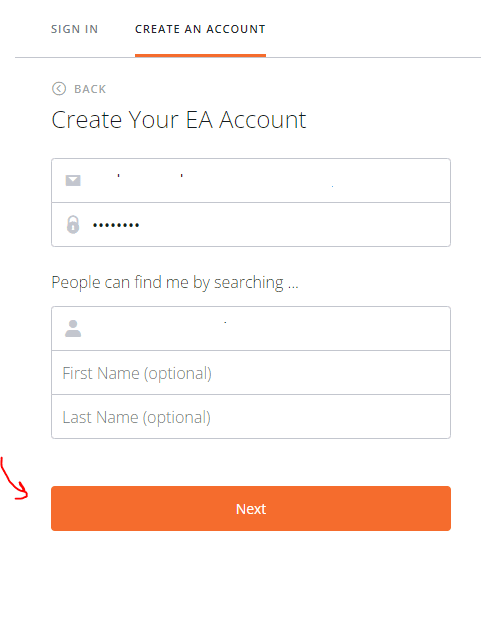
Task: Select the CREATE AN ACCOUNT tab
Action: [200, 29]
